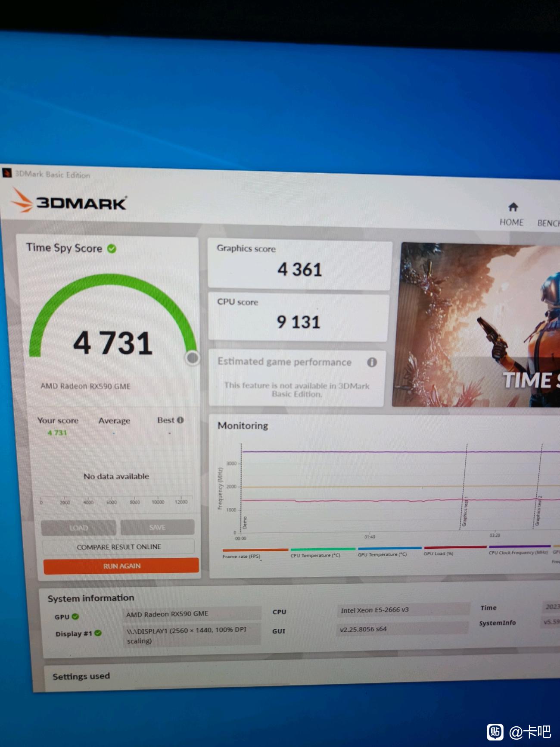Screen dimensions: 560x747
Task: Click the feature not available in Basic Edition notice
Action: [x=296, y=390]
